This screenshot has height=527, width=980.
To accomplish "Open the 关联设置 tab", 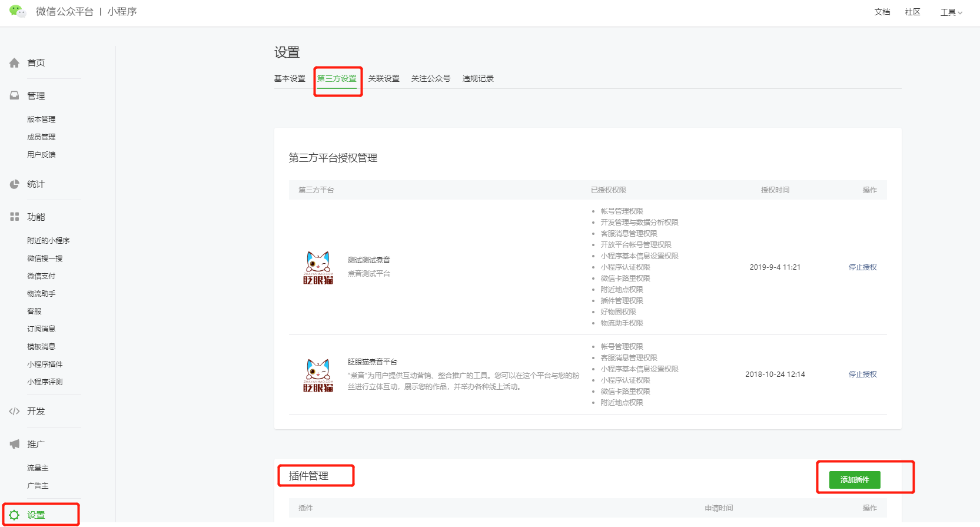I will 384,78.
